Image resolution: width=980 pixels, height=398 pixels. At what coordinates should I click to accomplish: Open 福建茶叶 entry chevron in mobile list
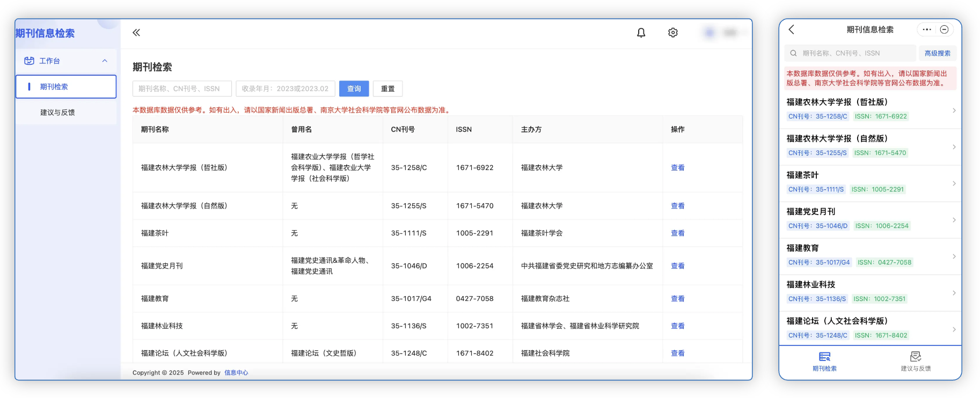click(954, 183)
